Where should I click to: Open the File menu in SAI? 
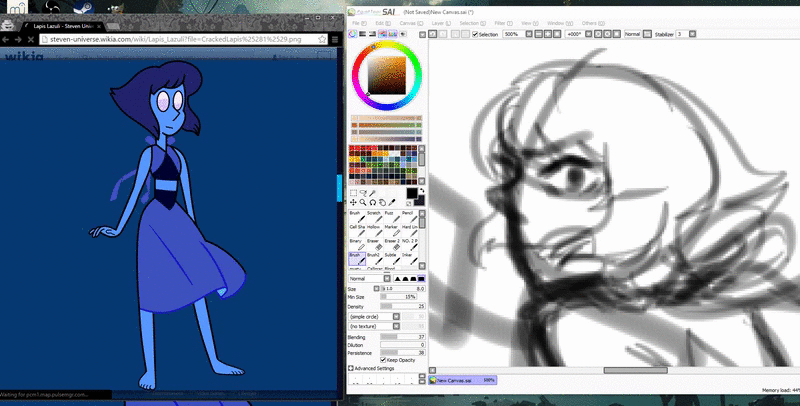(x=360, y=23)
